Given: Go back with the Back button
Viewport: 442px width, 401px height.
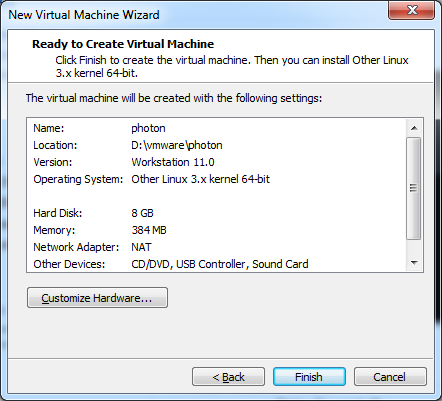Looking at the screenshot, I should click(x=228, y=377).
